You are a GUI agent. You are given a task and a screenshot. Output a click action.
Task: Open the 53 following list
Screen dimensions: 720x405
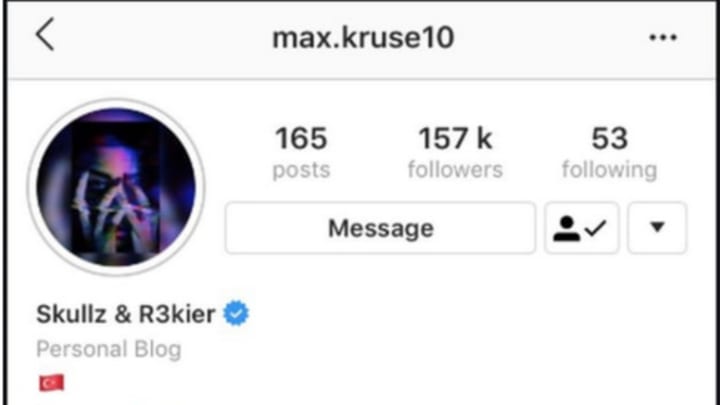pyautogui.click(x=609, y=153)
